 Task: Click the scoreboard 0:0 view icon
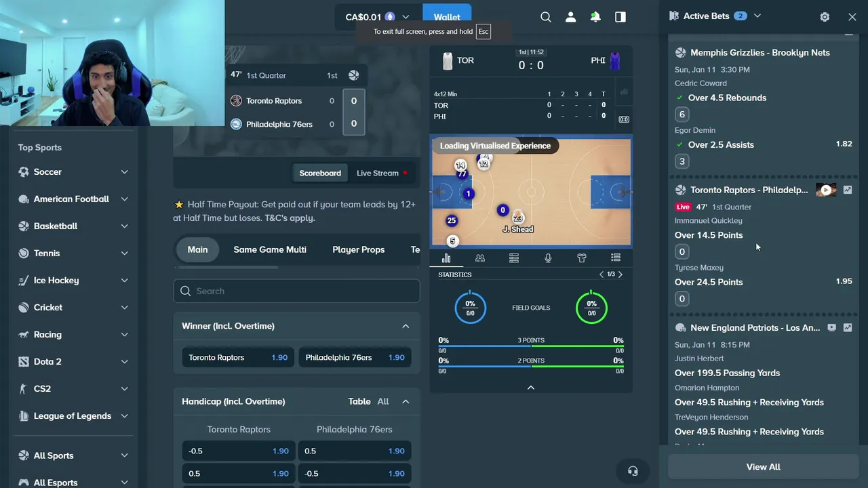click(624, 119)
